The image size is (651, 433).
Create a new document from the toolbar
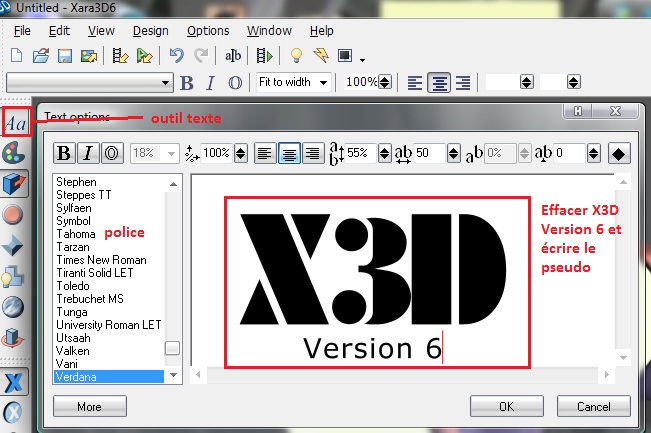coord(17,55)
